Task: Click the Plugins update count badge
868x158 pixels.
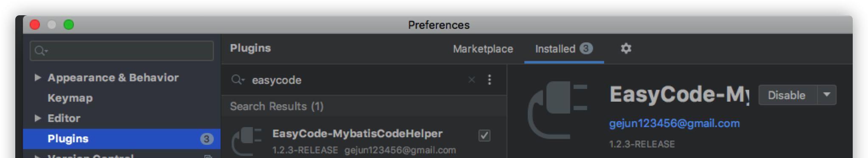Action: tap(206, 139)
